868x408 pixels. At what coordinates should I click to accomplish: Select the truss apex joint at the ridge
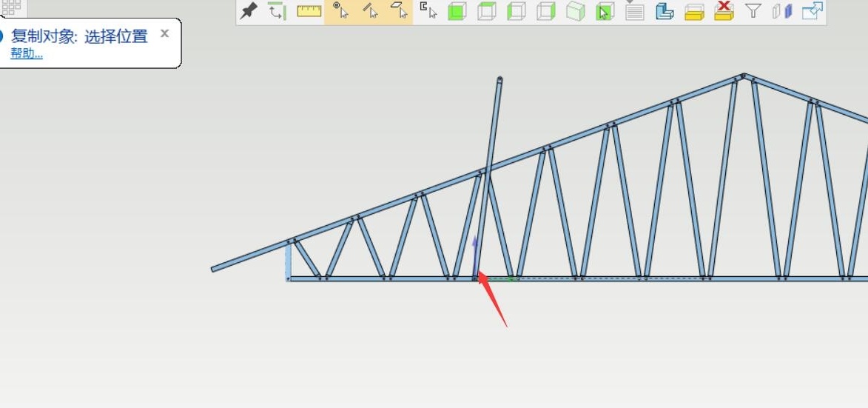(744, 76)
